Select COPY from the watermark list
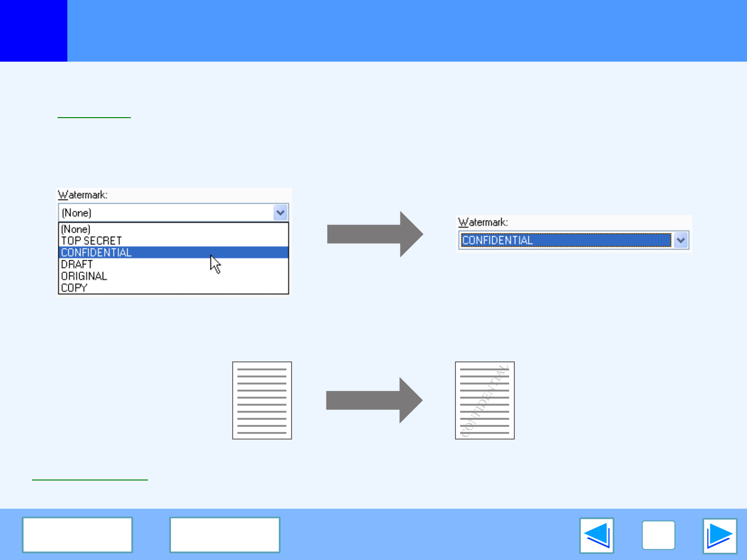This screenshot has width=747, height=560. point(74,288)
